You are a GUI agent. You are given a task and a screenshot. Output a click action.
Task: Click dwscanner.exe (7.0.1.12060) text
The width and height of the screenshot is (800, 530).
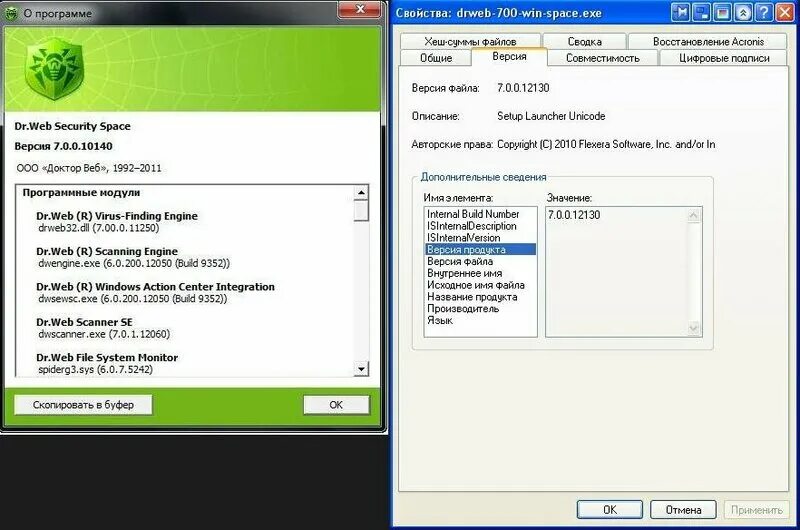[104, 334]
